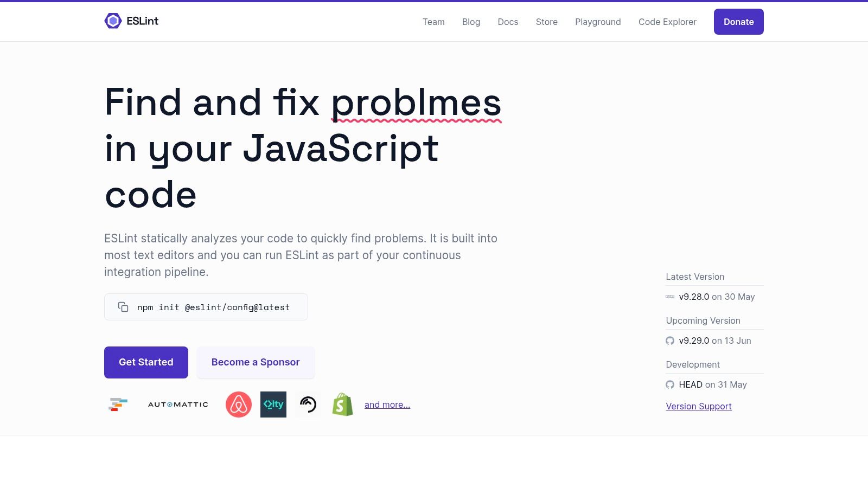Click the 'Development' heading
The image size is (868, 488).
click(693, 364)
